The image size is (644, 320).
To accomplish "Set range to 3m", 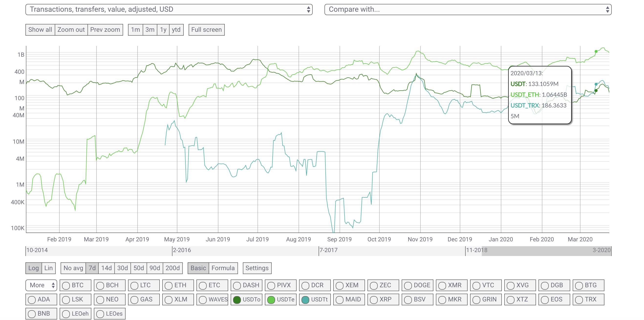I will click(x=150, y=30).
